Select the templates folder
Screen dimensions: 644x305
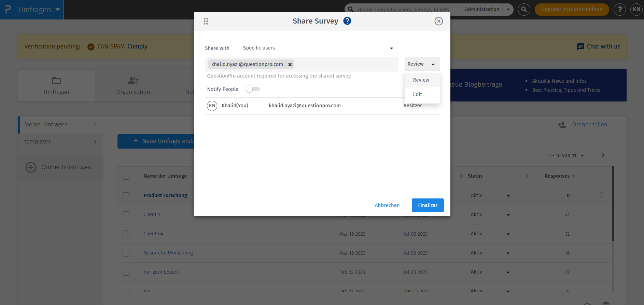[x=61, y=142]
